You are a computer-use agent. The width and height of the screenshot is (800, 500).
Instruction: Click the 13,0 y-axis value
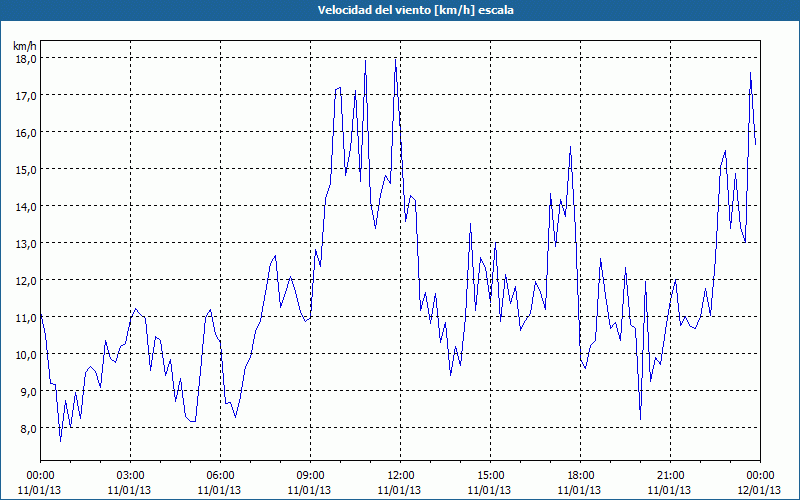26,243
